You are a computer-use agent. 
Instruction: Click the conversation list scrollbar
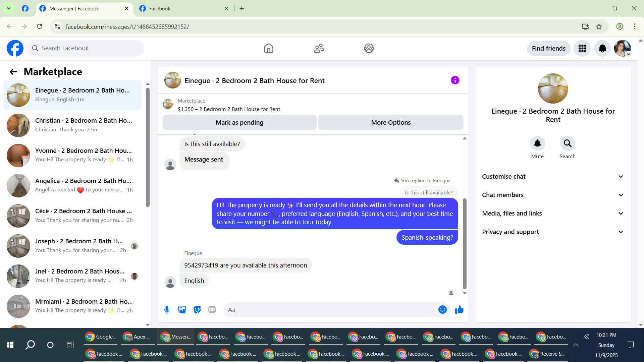coord(148,147)
